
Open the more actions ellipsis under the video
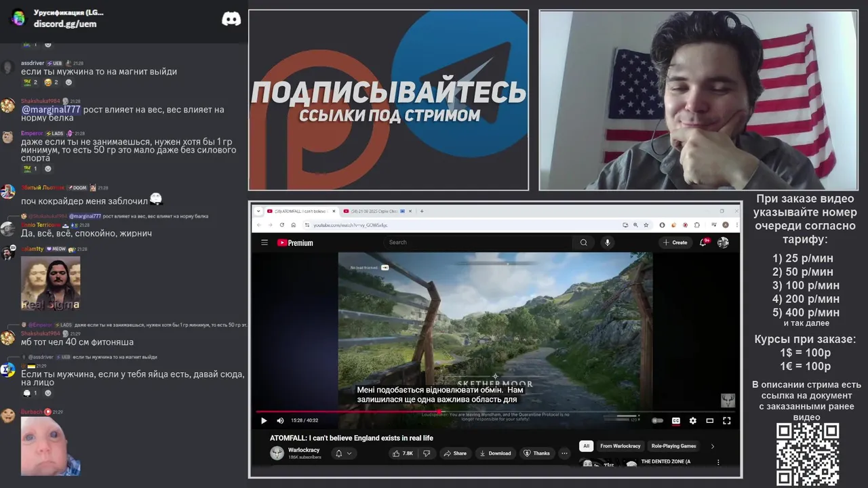tap(564, 453)
